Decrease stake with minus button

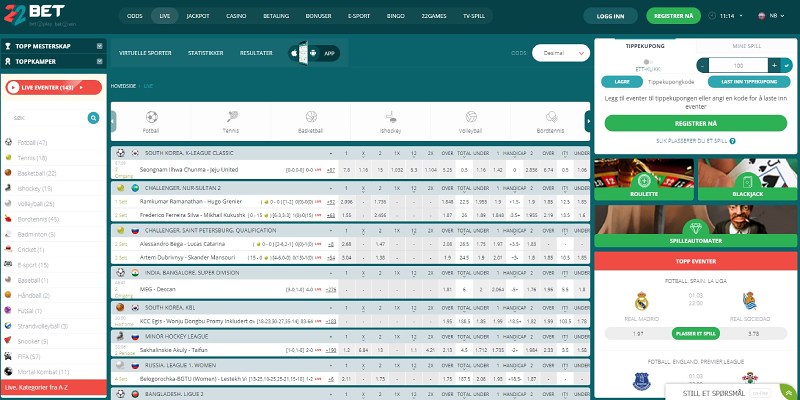[x=703, y=65]
